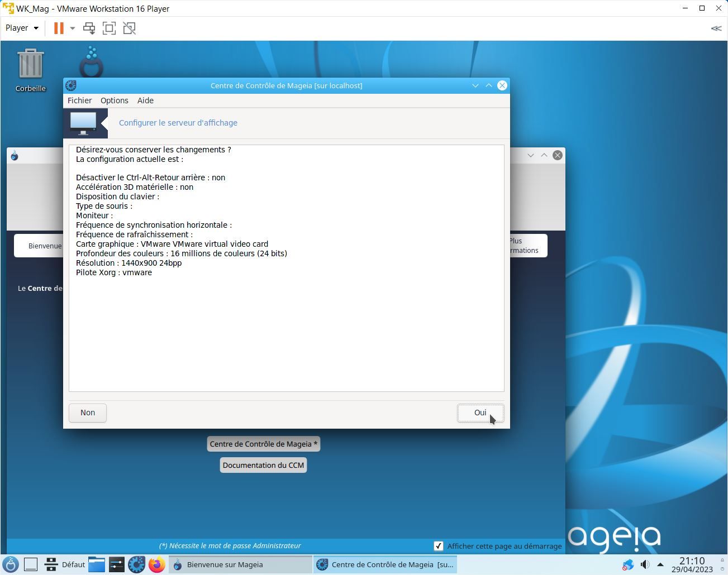Click Send Ctrl+Alt+Del icon in VMware toolbar
This screenshot has height=575, width=728.
pos(89,28)
